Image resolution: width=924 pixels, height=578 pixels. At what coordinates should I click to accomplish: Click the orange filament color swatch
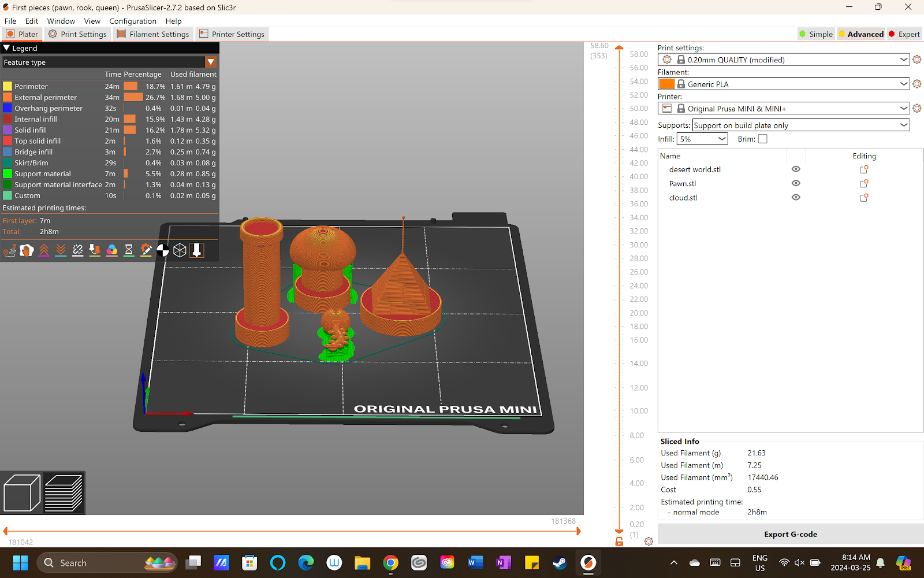(x=667, y=84)
